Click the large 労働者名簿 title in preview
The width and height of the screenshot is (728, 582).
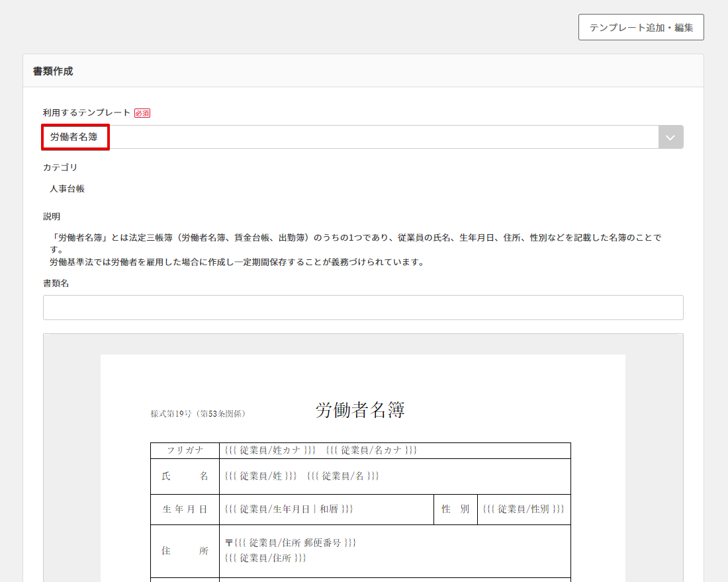[x=360, y=410]
